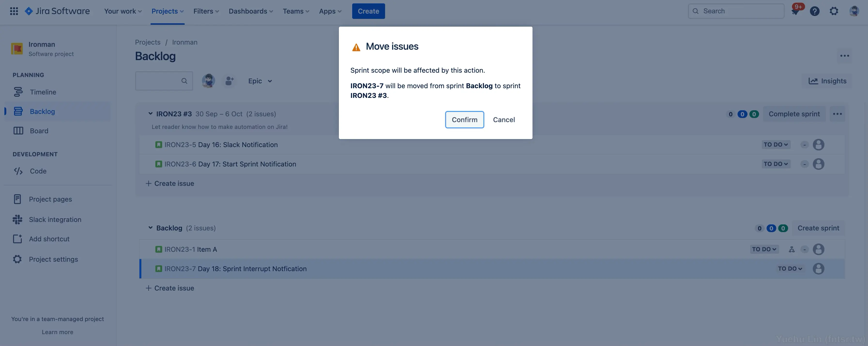The width and height of the screenshot is (868, 346).
Task: Open the backlog page more actions ellipsis
Action: point(845,56)
